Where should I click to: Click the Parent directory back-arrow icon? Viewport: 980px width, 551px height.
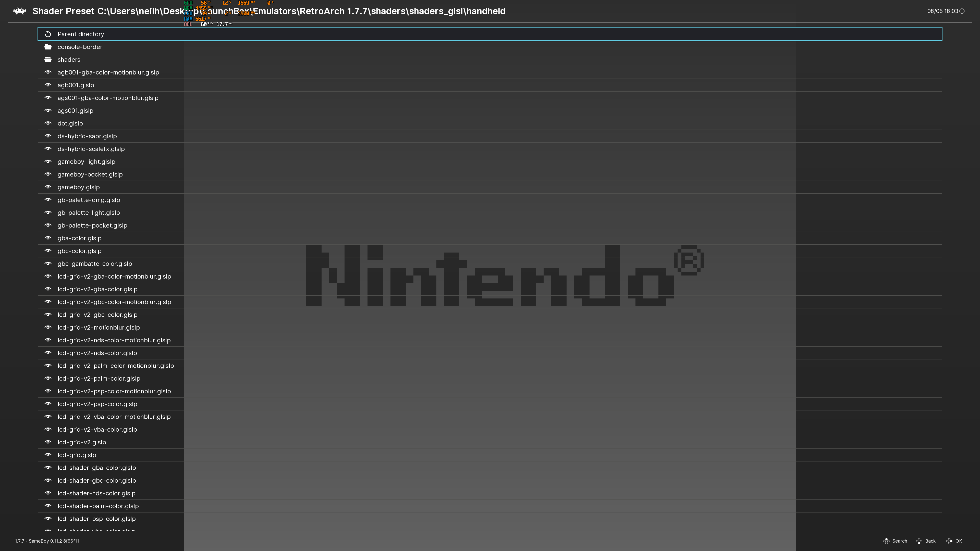pos(48,34)
